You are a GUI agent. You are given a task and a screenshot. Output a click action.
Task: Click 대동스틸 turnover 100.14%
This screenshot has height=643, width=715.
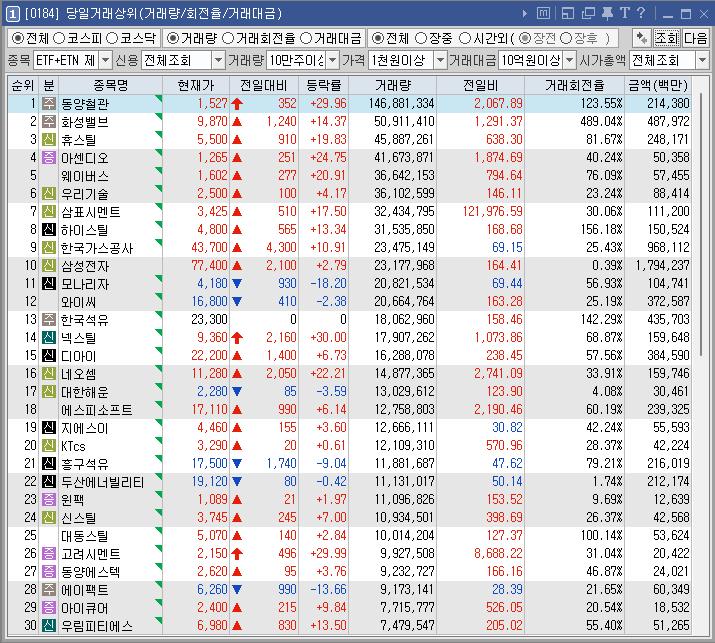(601, 535)
